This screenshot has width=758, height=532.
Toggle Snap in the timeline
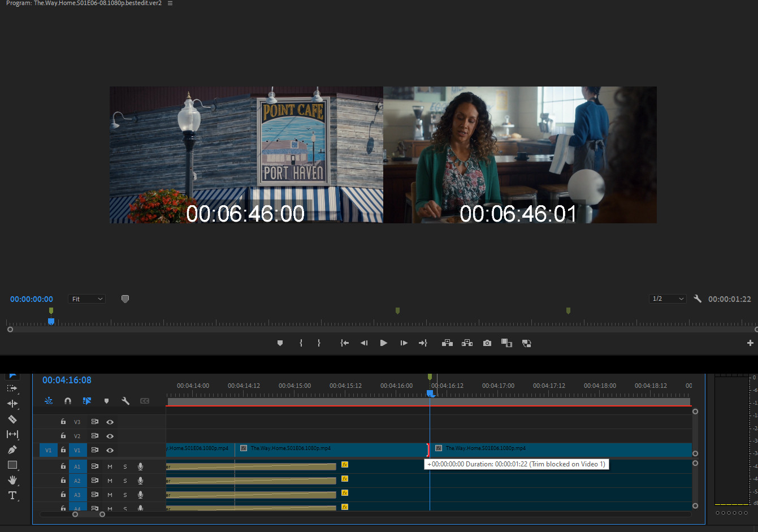[68, 401]
